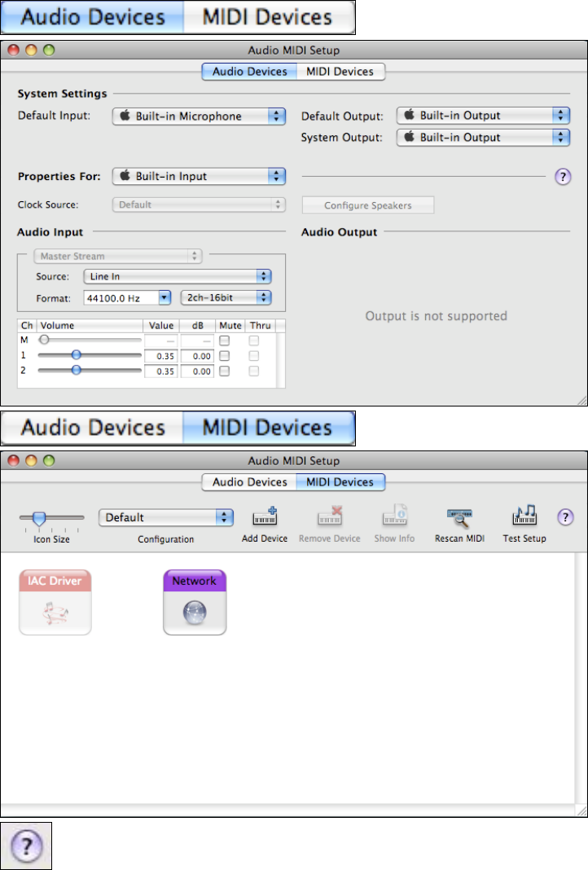The width and height of the screenshot is (588, 870).
Task: Open help beside Properties For row
Action: [x=563, y=177]
